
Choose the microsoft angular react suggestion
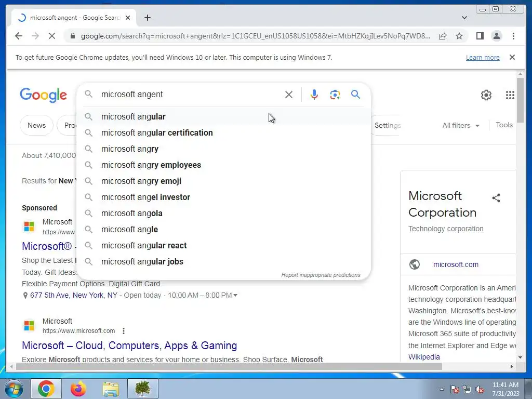(x=224, y=246)
